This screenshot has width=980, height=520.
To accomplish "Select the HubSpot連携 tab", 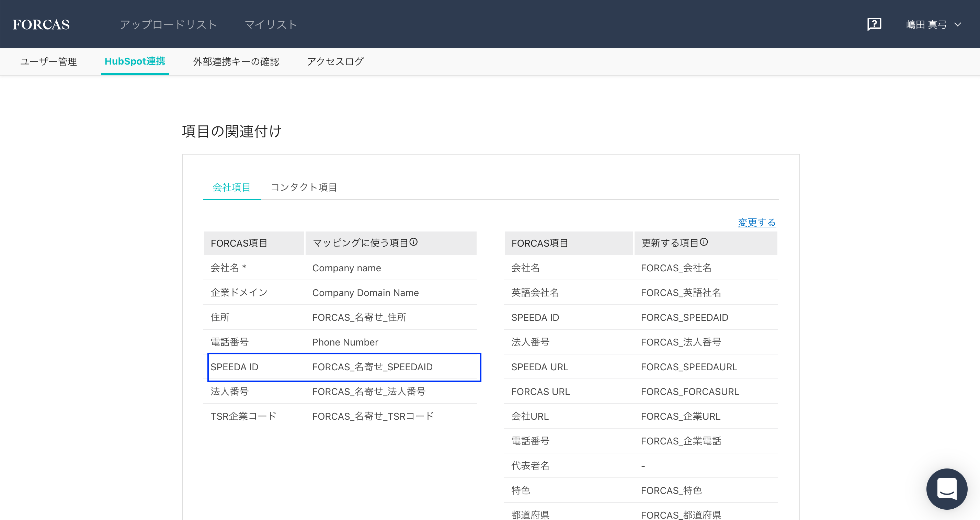I will [135, 61].
